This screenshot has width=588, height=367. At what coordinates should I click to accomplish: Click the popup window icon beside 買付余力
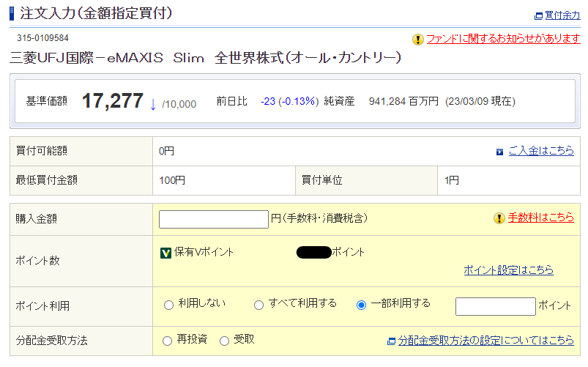pyautogui.click(x=538, y=16)
